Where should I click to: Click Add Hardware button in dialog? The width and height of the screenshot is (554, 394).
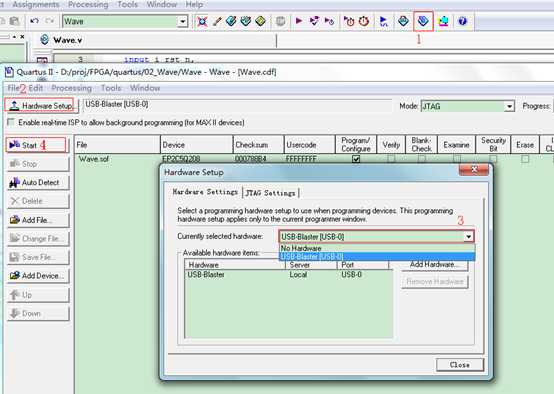(435, 265)
